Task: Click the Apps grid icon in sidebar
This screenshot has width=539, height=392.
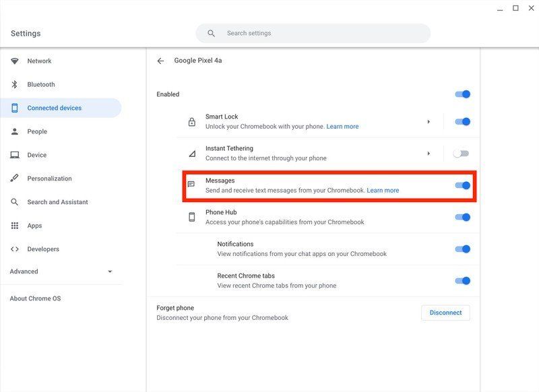Action: coord(15,225)
